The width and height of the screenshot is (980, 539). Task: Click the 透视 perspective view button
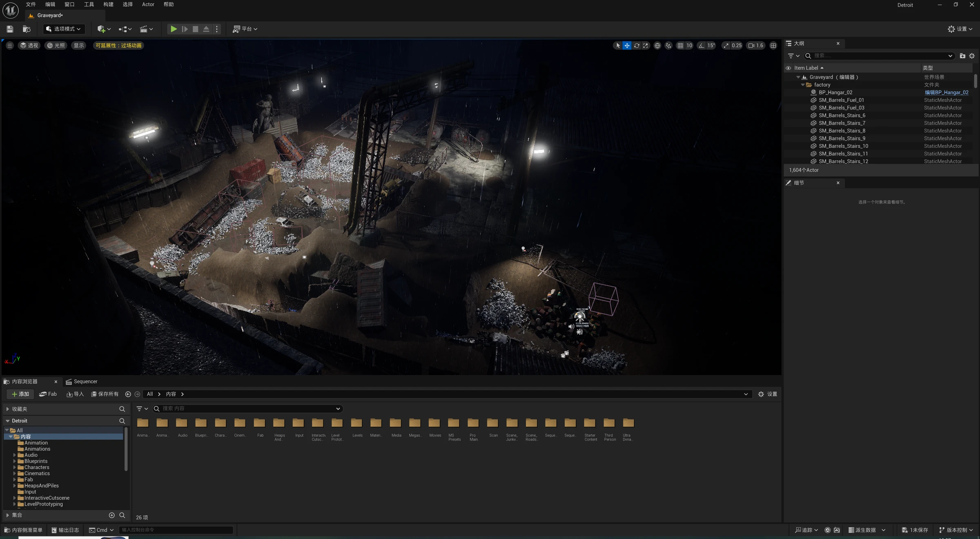tap(29, 45)
